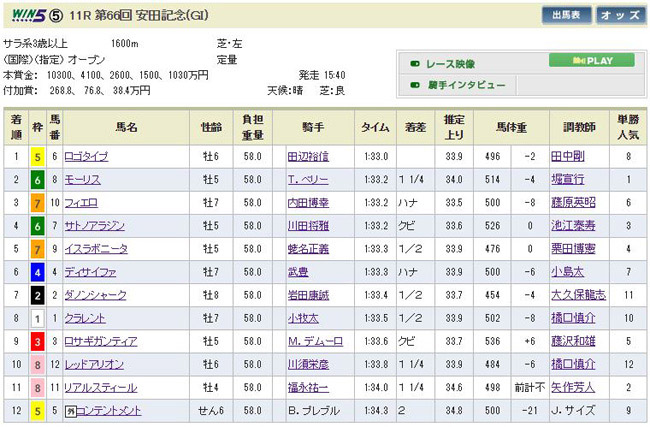
Task: Click the blue frame 4 badge for ディサイファ
Action: click(36, 270)
